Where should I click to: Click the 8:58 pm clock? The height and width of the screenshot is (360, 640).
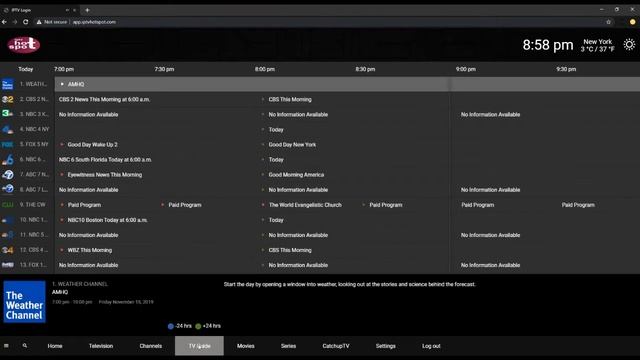click(548, 45)
